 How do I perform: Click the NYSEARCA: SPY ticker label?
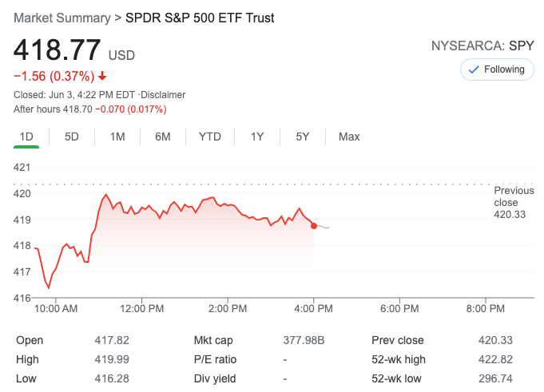pyautogui.click(x=482, y=46)
